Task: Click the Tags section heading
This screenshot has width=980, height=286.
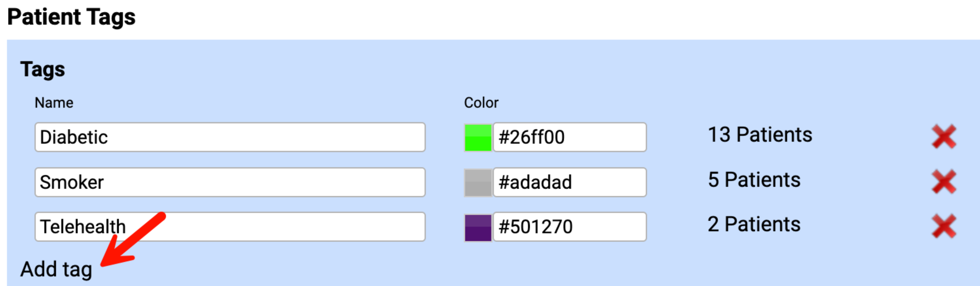Action: [42, 68]
